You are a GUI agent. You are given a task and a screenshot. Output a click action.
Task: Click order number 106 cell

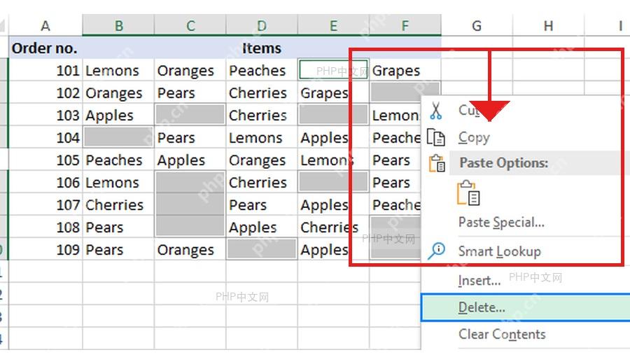coord(45,183)
